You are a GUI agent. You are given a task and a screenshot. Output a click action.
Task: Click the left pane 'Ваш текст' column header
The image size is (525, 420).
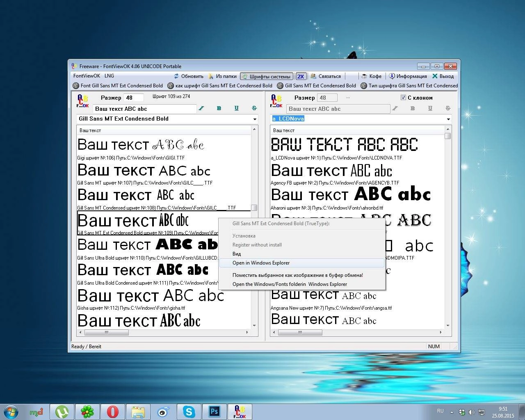tap(164, 130)
